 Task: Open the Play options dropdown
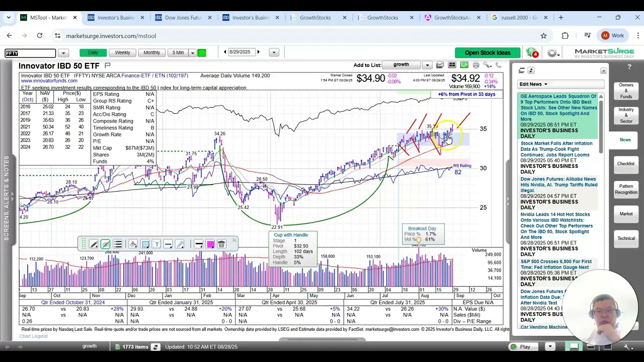point(550,347)
